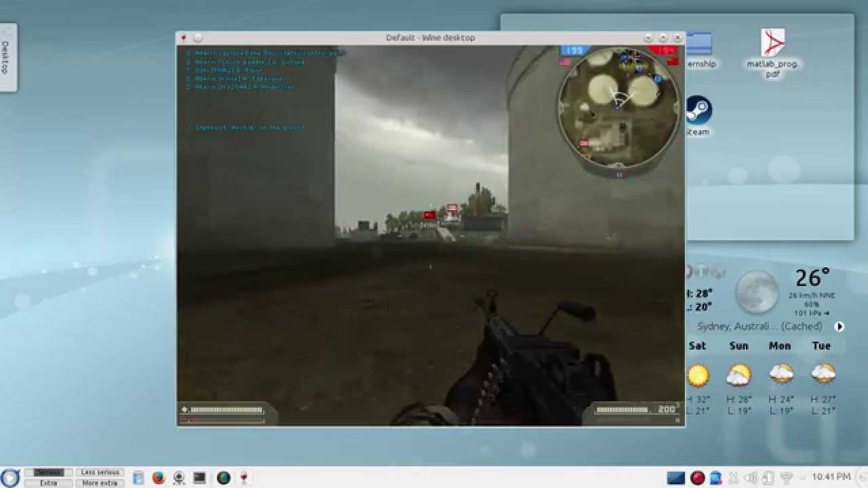
Task: Switch to the Serious virtual desktop
Action: pyautogui.click(x=48, y=472)
